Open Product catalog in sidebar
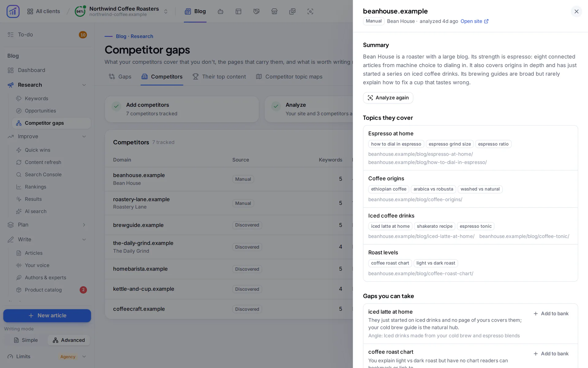 click(51, 290)
